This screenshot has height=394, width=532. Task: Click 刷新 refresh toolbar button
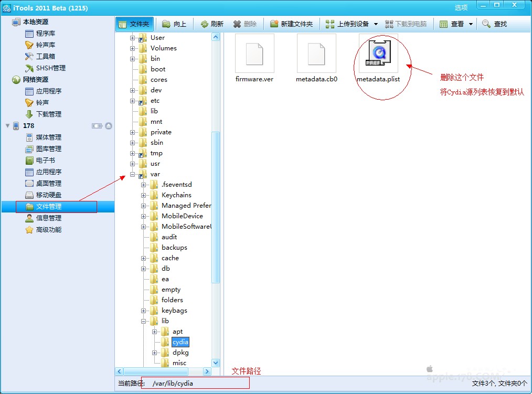tap(212, 24)
